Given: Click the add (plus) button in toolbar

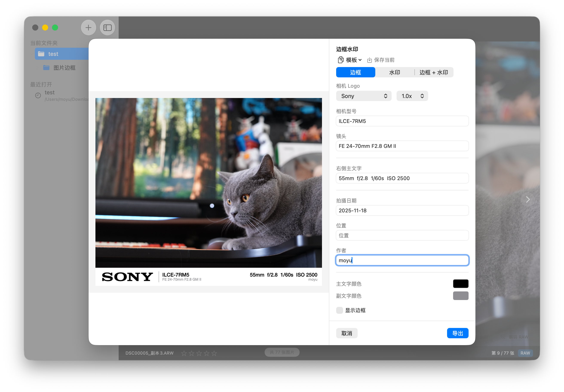Looking at the screenshot, I should (88, 28).
